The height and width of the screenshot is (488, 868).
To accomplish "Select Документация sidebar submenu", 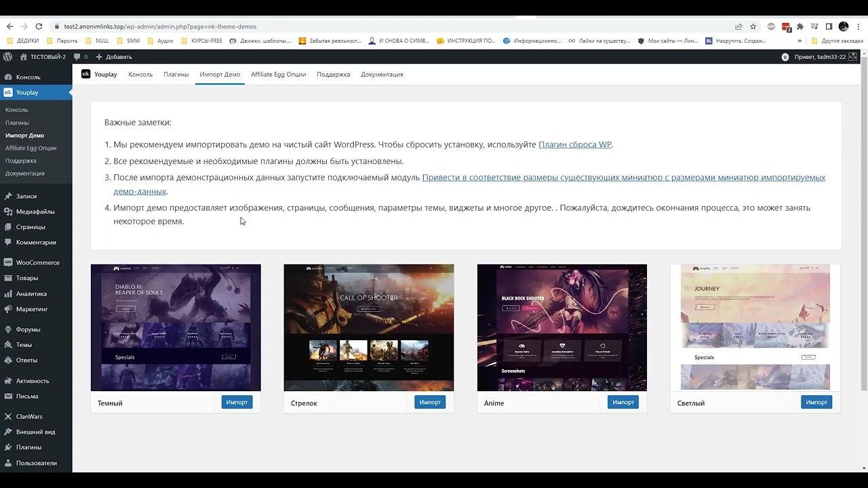I will point(24,174).
